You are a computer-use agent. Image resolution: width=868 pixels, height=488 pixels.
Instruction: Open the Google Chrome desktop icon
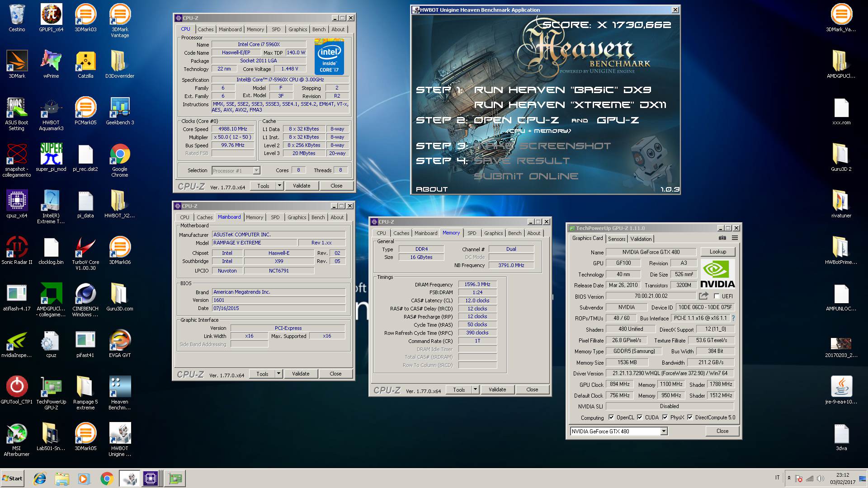click(x=120, y=160)
